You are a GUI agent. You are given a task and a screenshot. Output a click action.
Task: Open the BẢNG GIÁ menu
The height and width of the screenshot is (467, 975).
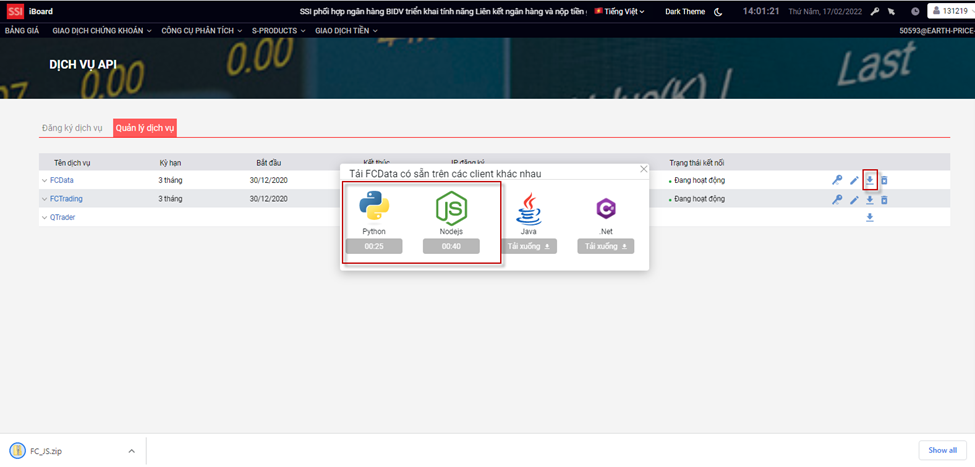(x=22, y=30)
